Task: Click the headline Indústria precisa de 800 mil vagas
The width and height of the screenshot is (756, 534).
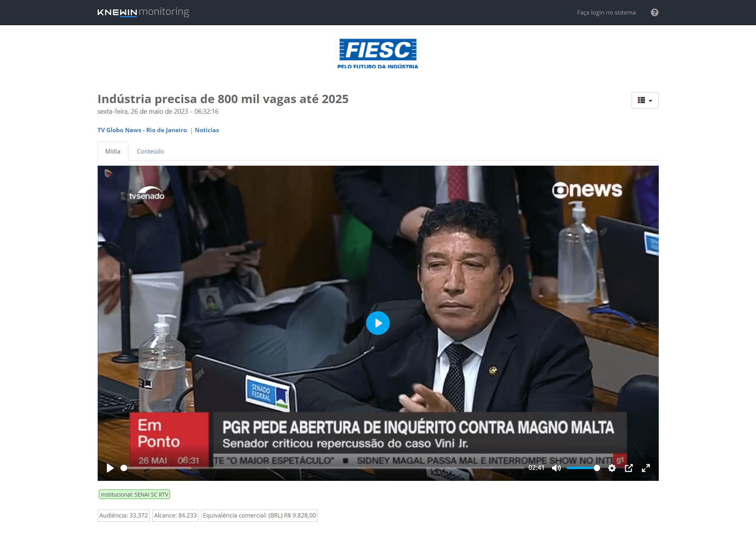Action: [223, 99]
